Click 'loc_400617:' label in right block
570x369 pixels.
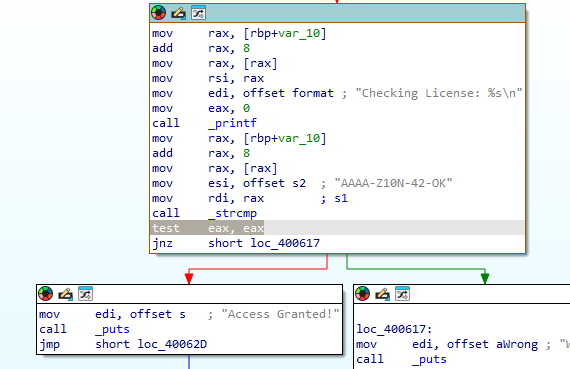394,329
